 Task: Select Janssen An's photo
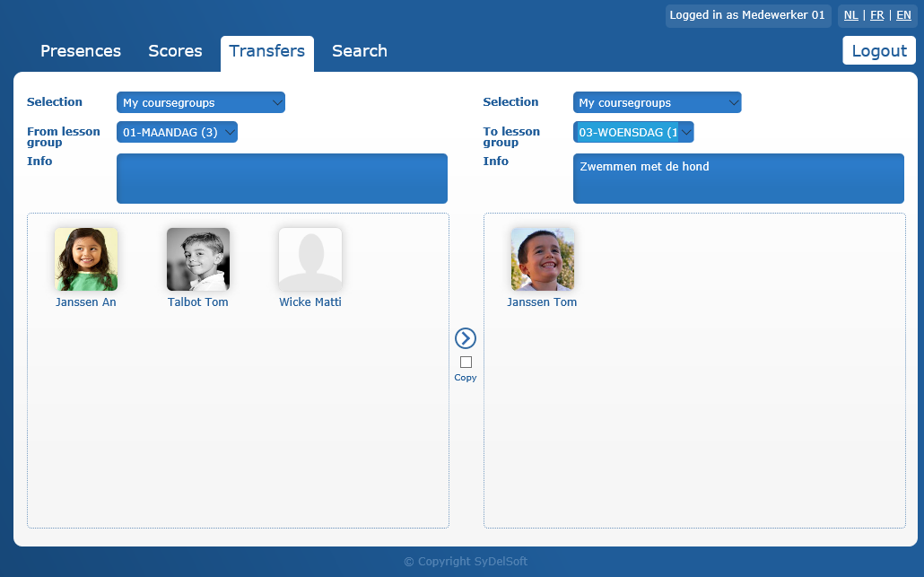point(86,259)
